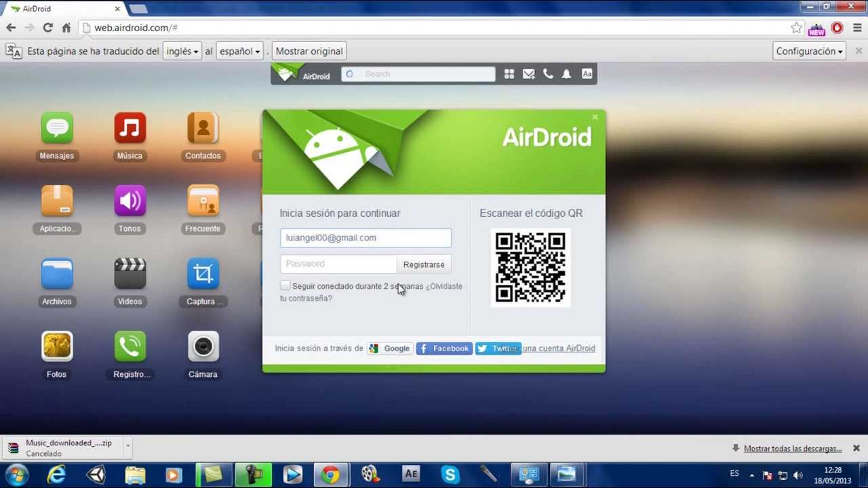Open the Captura screenshot icon
Image resolution: width=868 pixels, height=488 pixels.
(x=203, y=274)
